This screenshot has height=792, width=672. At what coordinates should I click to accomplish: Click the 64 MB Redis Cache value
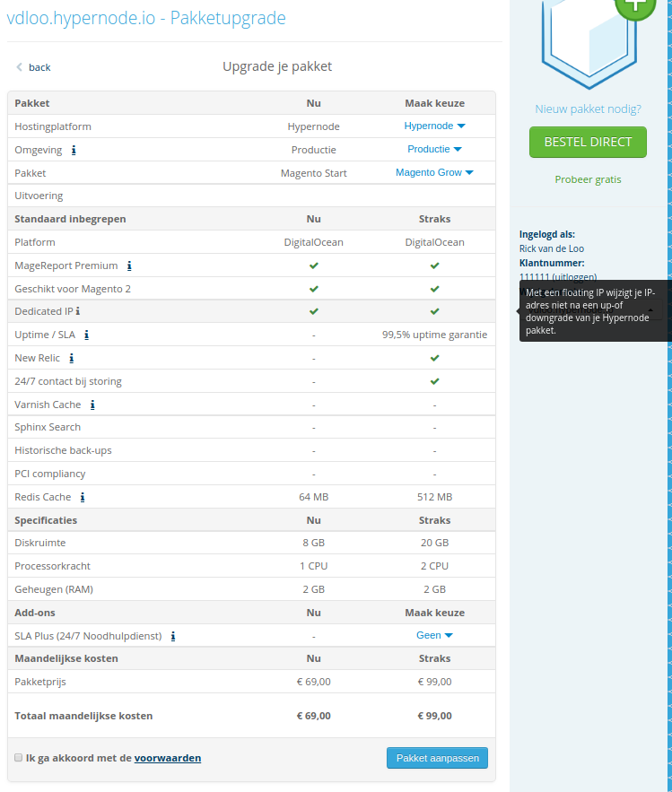click(x=314, y=497)
